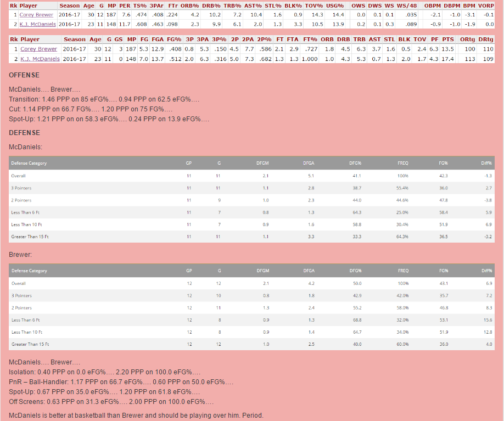Click the ORtg column header

[x=467, y=39]
